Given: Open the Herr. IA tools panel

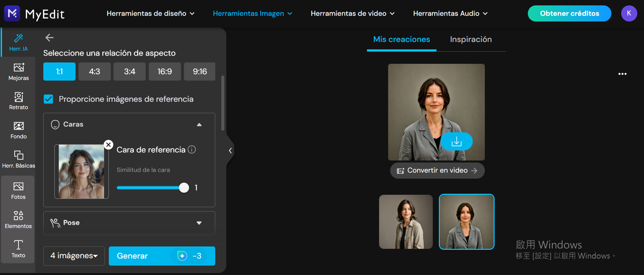Looking at the screenshot, I should point(18,42).
